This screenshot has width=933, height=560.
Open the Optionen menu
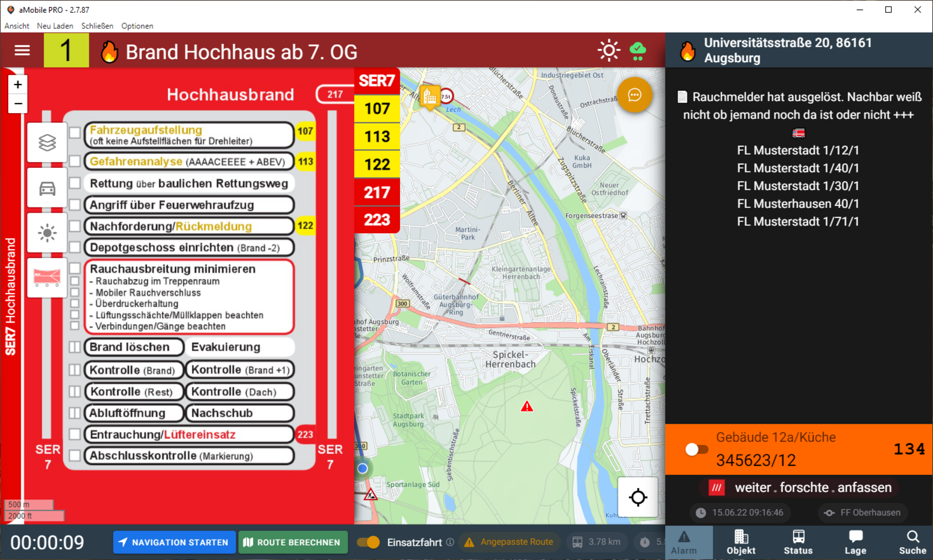coord(137,26)
